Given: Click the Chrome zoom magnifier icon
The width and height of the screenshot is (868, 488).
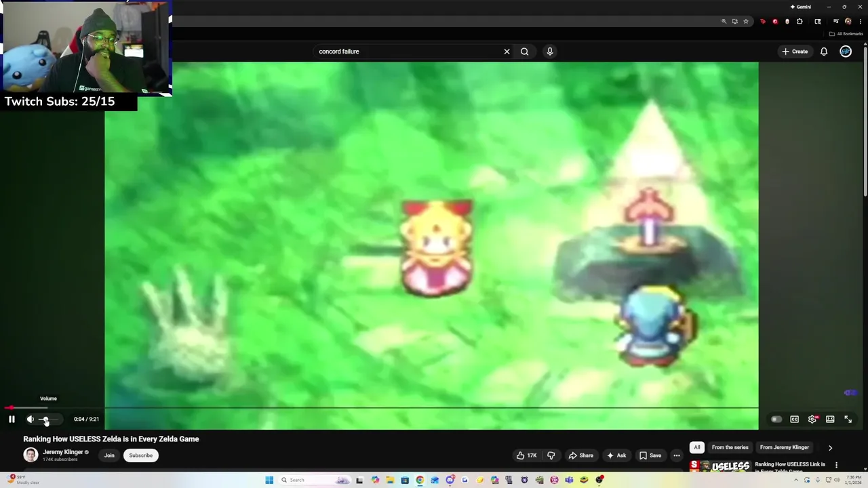Looking at the screenshot, I should tap(724, 21).
